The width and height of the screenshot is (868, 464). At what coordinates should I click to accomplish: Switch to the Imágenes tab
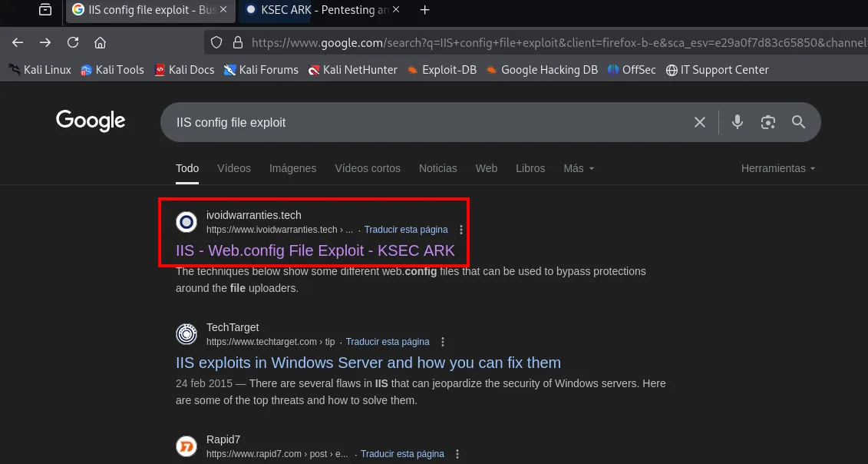pyautogui.click(x=293, y=168)
